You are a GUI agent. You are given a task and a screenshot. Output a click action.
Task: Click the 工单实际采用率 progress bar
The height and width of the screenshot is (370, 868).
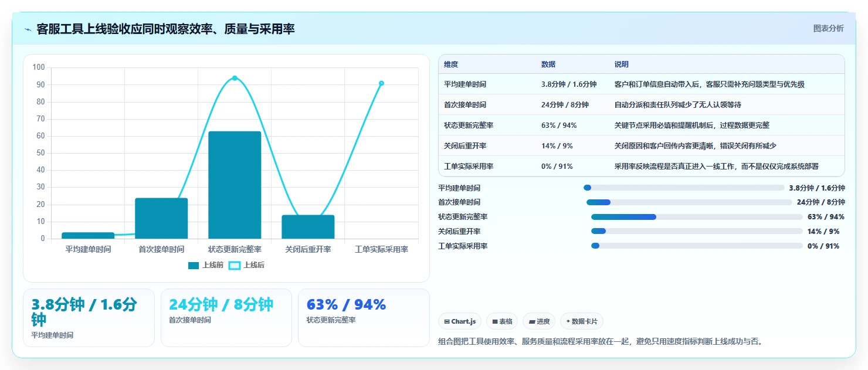(x=697, y=246)
